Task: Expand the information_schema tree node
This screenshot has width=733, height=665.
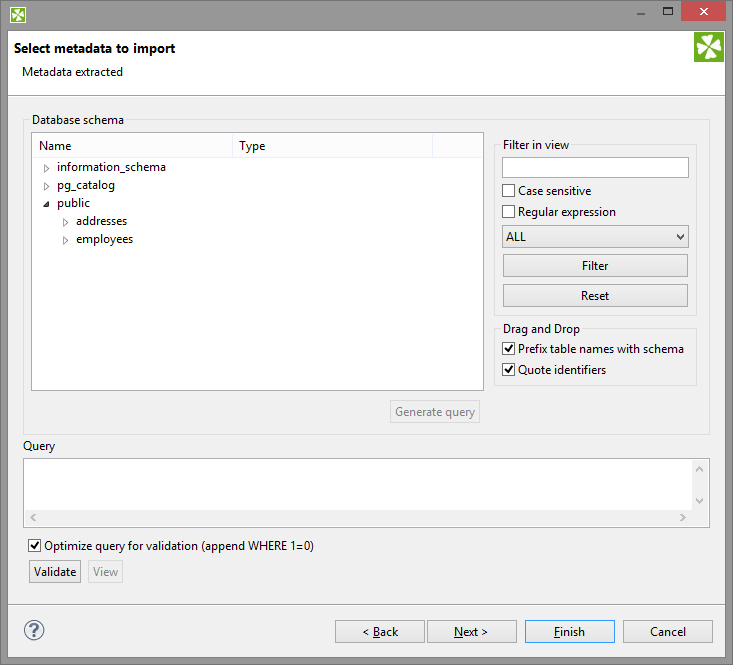Action: click(x=46, y=168)
